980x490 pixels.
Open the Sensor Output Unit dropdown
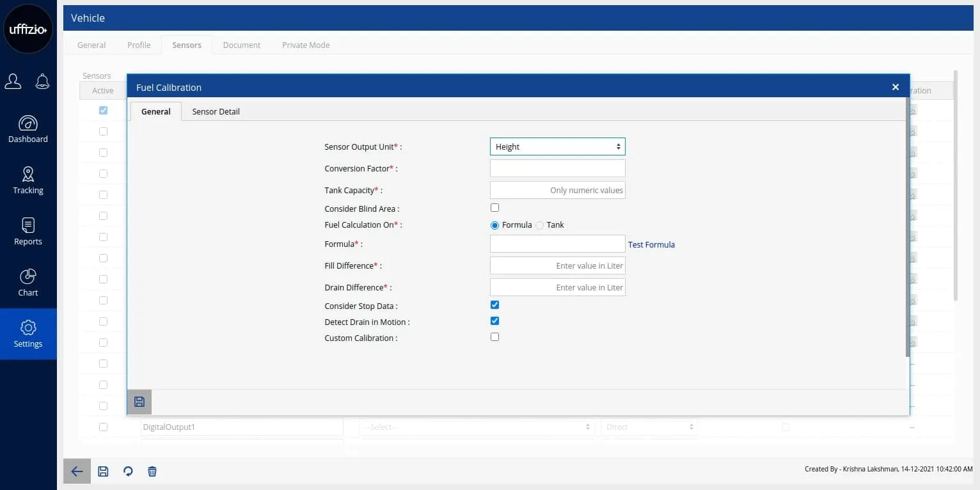click(557, 146)
